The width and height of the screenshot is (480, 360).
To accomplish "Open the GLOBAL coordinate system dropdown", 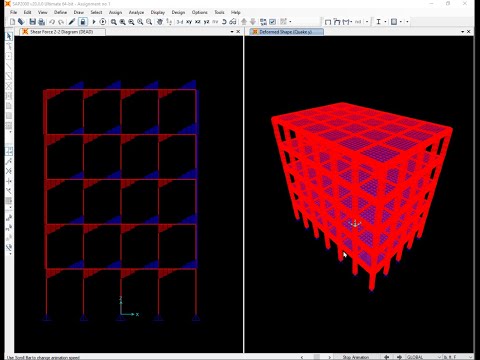I will tap(424, 357).
